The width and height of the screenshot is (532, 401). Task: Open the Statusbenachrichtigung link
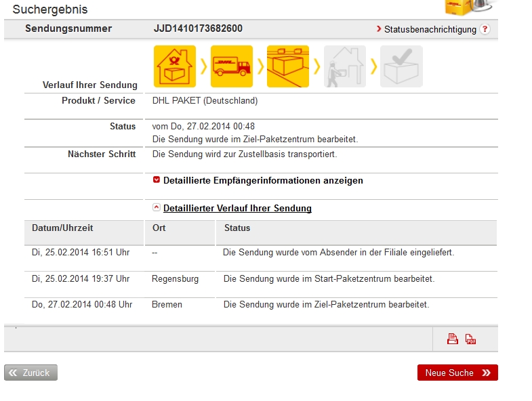pyautogui.click(x=430, y=30)
